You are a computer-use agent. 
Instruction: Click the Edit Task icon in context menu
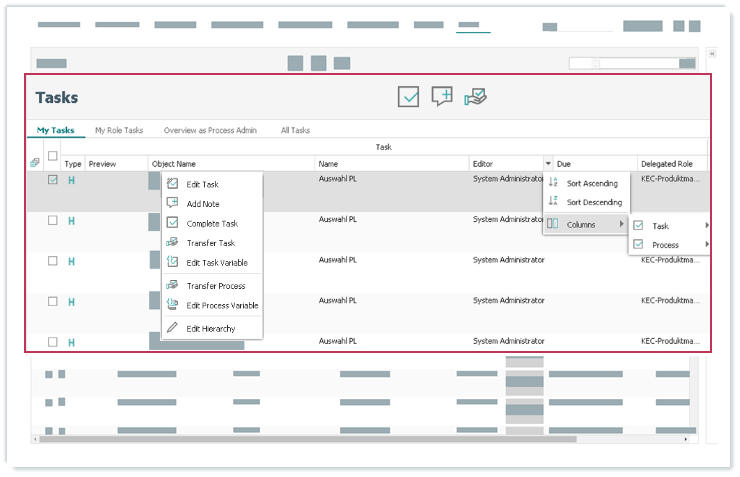point(173,184)
